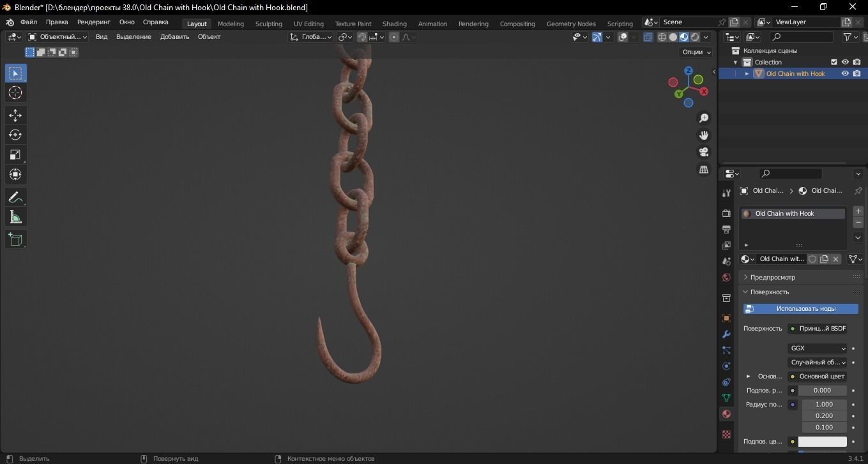The width and height of the screenshot is (868, 464).
Task: Open the Случайный об... subsurface method dropdown
Action: click(x=818, y=363)
